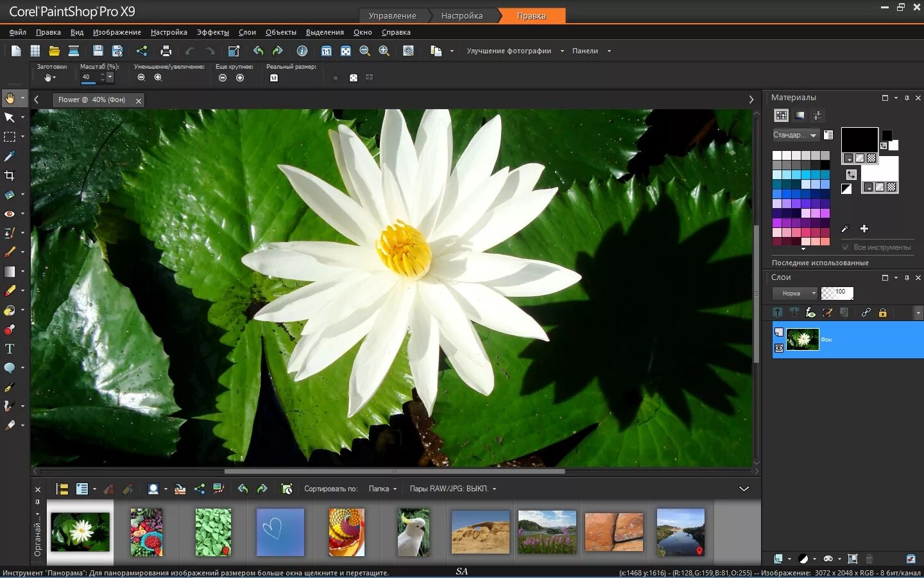This screenshot has width=924, height=578.
Task: Click the Red Eye tool
Action: pos(10,214)
